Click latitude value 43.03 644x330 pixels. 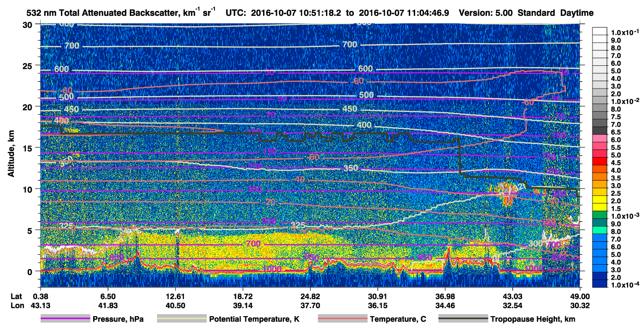click(x=512, y=297)
